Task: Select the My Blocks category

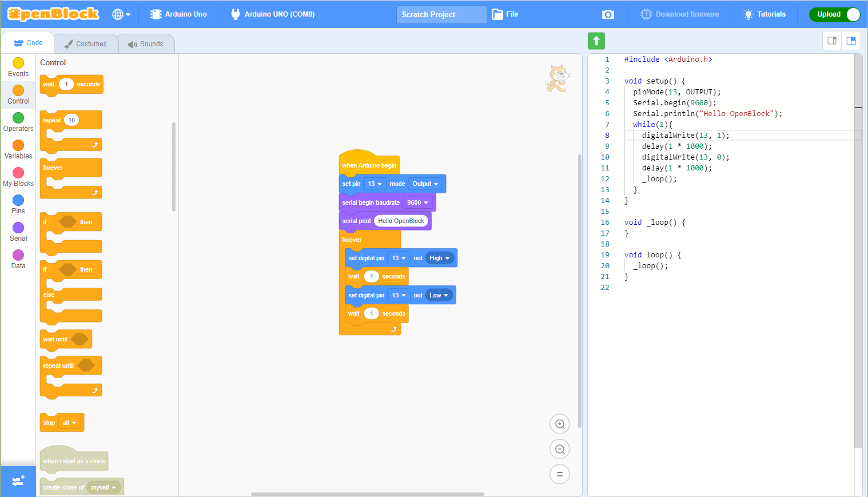Action: [18, 177]
